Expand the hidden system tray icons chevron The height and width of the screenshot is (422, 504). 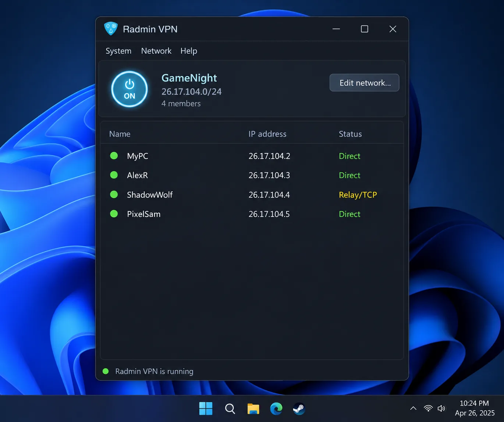[413, 408]
